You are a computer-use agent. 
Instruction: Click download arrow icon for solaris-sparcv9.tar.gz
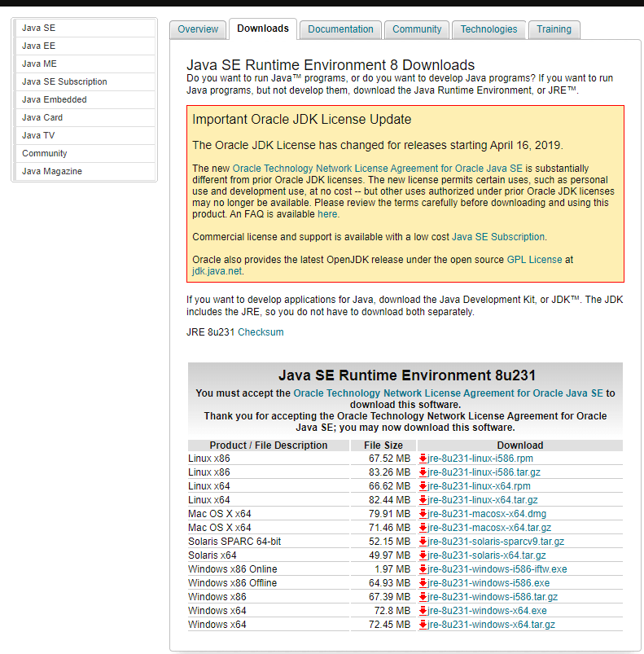(423, 542)
